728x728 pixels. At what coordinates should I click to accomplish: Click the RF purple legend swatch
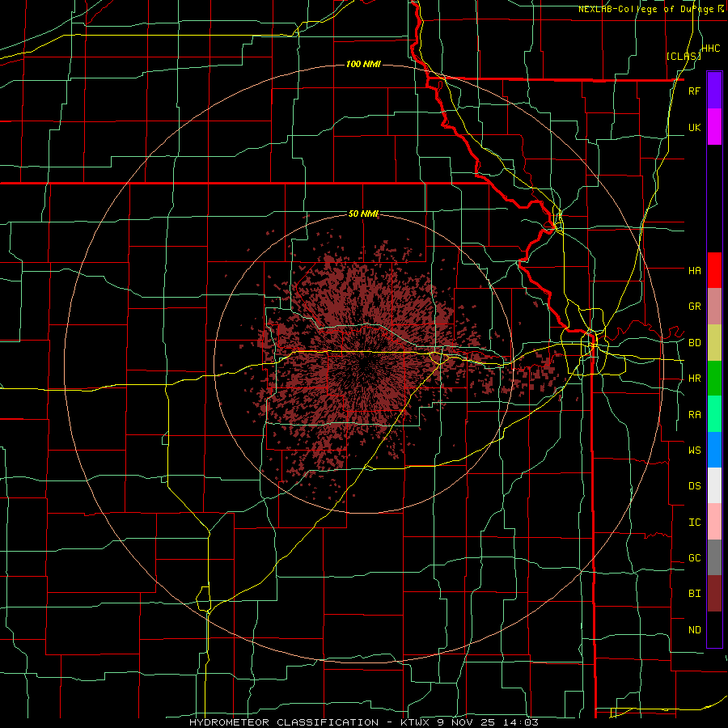(x=714, y=91)
